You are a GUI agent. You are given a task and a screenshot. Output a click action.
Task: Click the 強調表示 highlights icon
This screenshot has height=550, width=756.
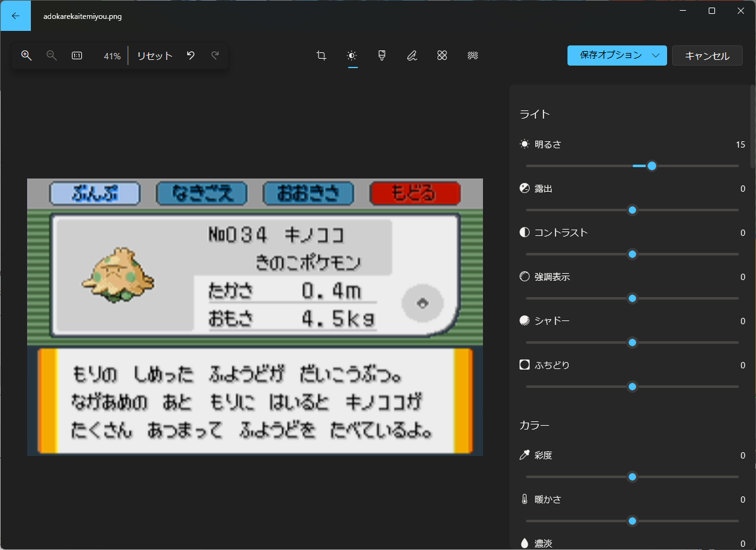click(525, 276)
